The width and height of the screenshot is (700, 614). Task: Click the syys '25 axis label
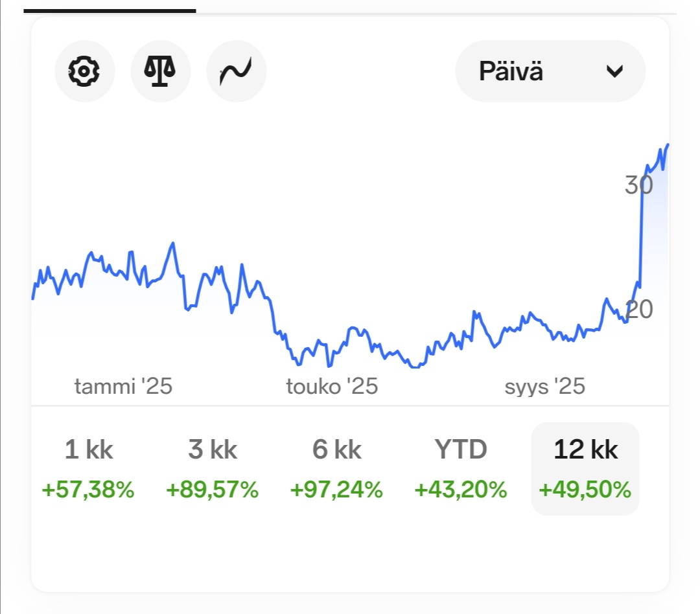tap(544, 387)
